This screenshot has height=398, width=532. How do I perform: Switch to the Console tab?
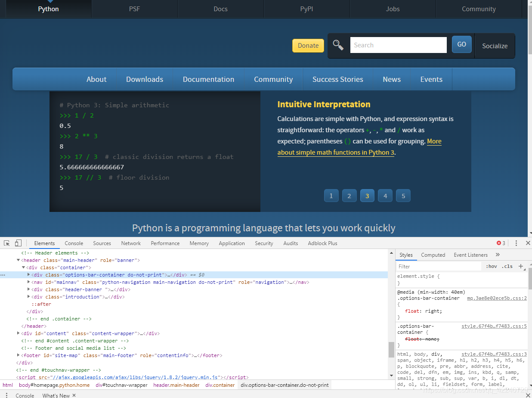coord(74,243)
